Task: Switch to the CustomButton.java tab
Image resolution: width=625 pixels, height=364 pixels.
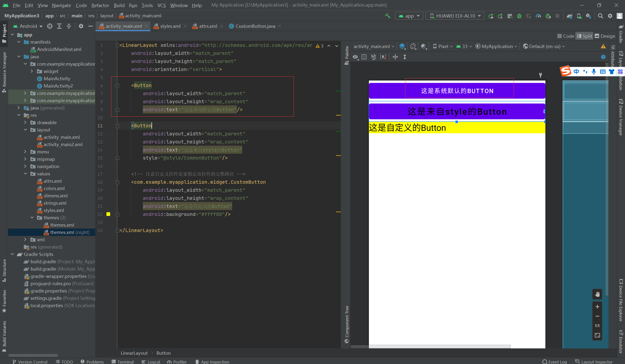Action: point(255,26)
